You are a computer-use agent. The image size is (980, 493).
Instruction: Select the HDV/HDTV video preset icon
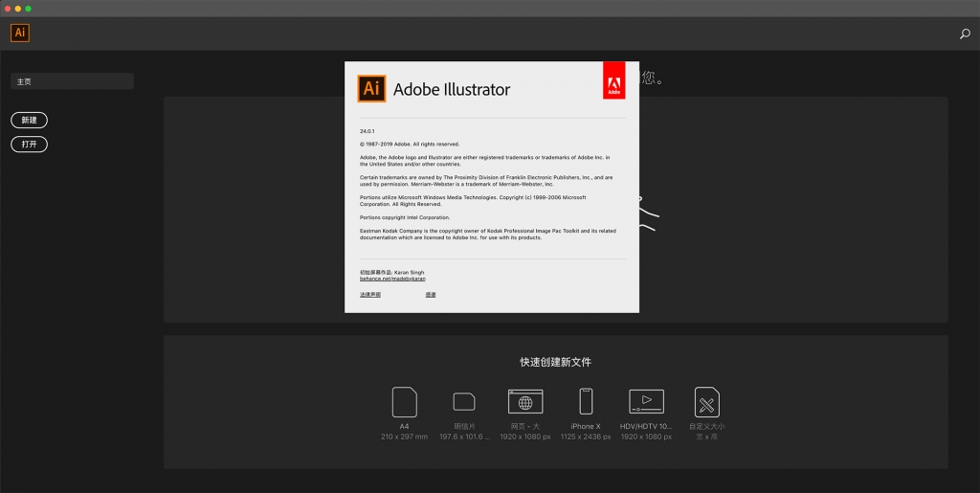tap(646, 402)
